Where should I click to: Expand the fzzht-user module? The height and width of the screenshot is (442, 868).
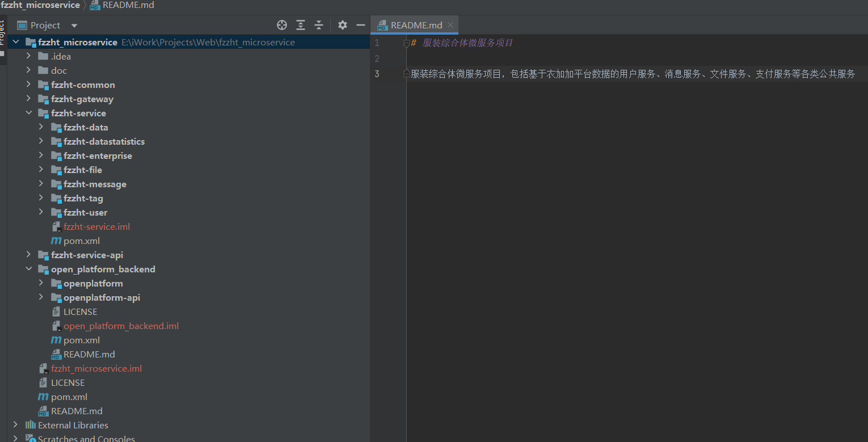[x=41, y=212]
